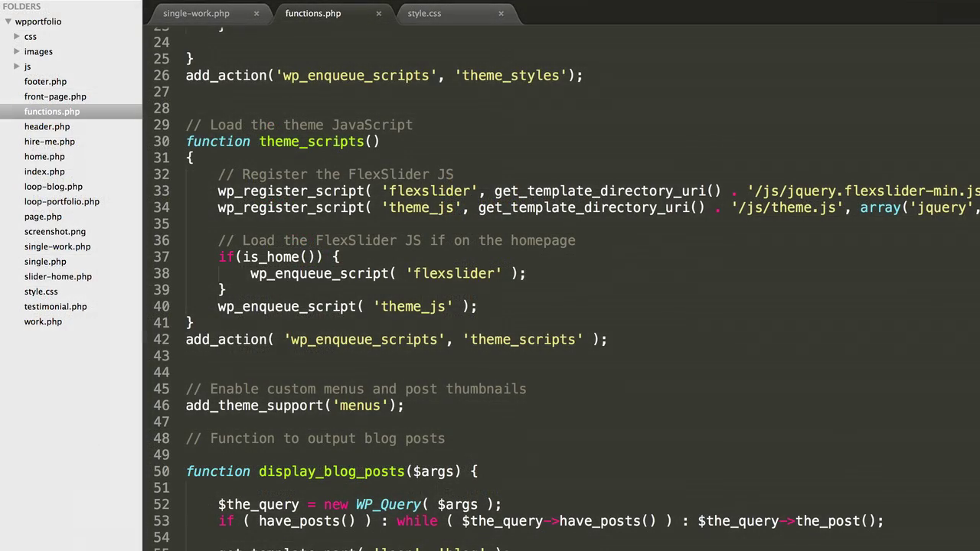Place cursor on 'theme_scripts()' function name
Viewport: 980px width, 551px height.
[319, 142]
